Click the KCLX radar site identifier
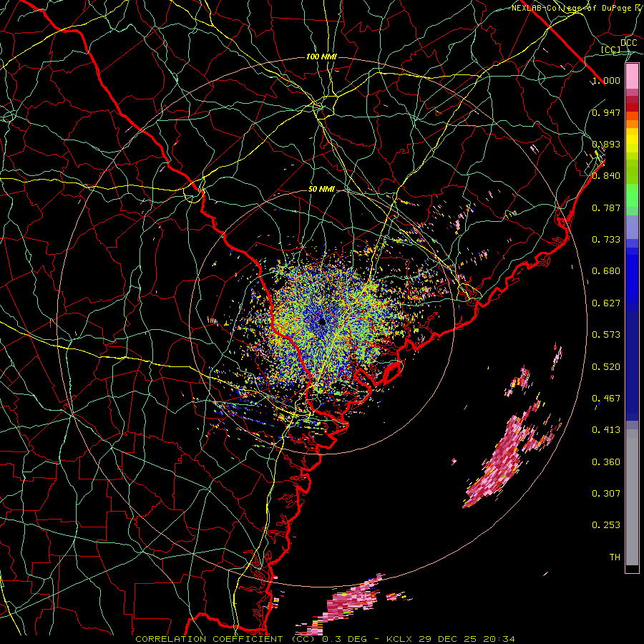Viewport: 644px width, 644px height. (401, 639)
